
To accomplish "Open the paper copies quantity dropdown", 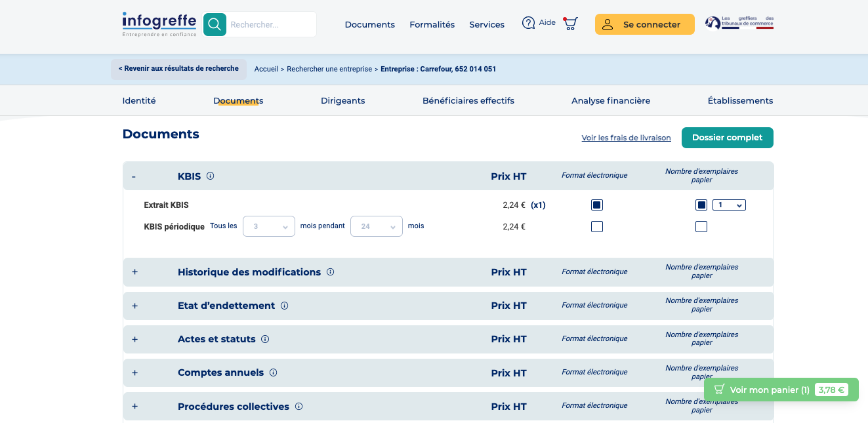I will pos(729,205).
